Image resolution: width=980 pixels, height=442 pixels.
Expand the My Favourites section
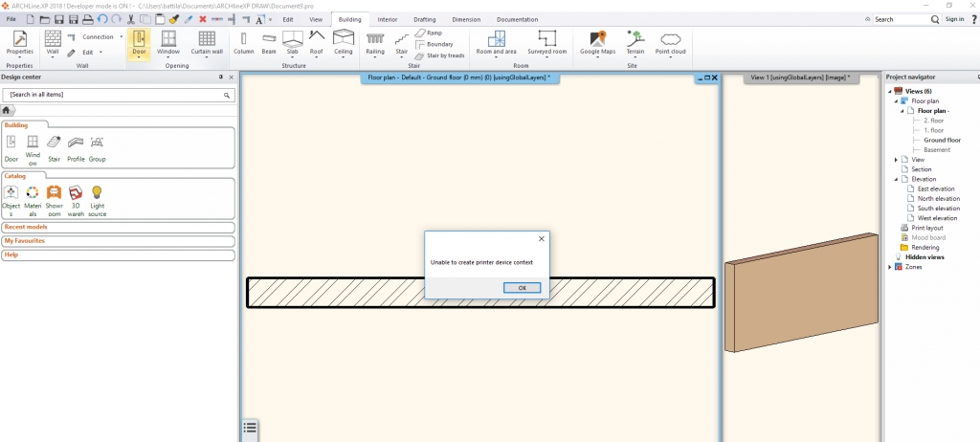coord(27,241)
